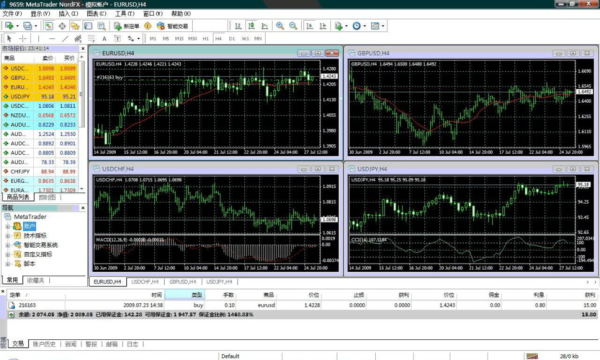This screenshot has width=600, height=360.
Task: Set the H1 timeframe
Action: pyautogui.click(x=205, y=39)
